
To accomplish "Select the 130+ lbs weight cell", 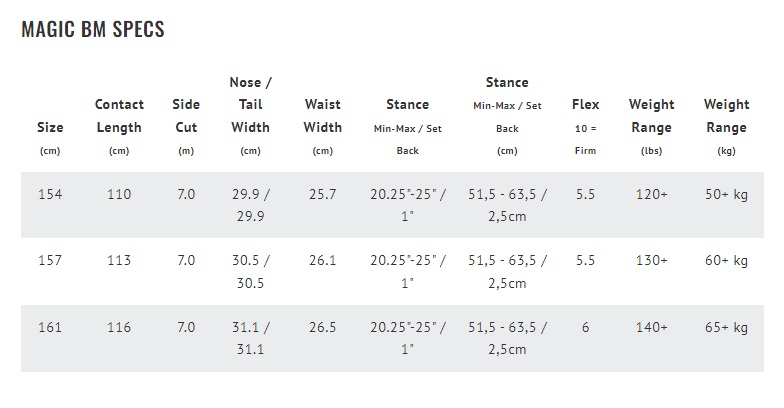I will (652, 260).
